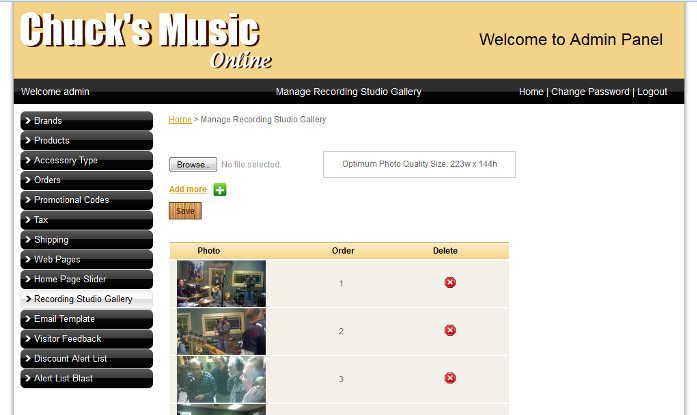Follow the Home breadcrumb link
697x415 pixels.
coord(180,119)
